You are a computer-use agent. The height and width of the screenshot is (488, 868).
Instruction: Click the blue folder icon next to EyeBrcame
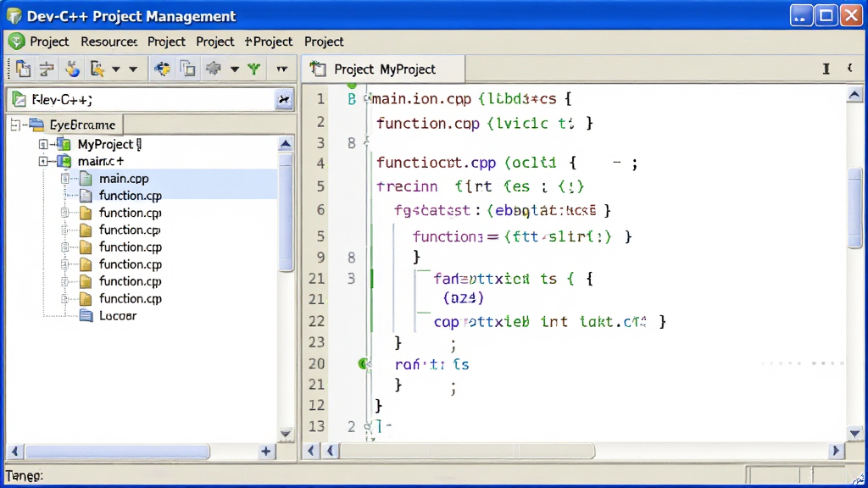pyautogui.click(x=37, y=125)
